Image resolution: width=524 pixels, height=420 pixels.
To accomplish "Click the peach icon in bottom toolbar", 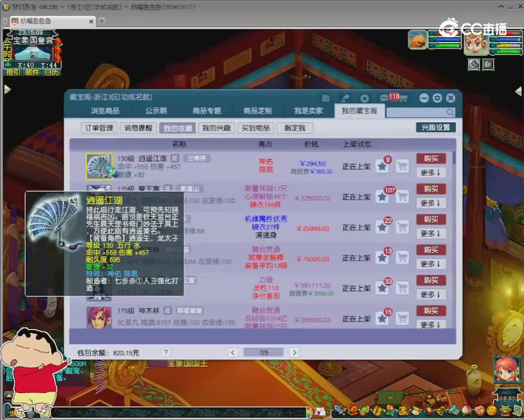I will (x=466, y=410).
